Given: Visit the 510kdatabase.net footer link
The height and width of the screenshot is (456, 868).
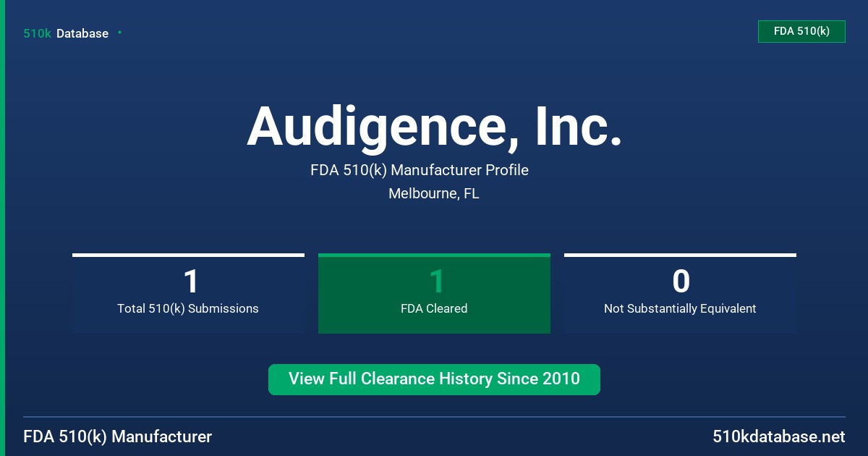Looking at the screenshot, I should pos(778,436).
